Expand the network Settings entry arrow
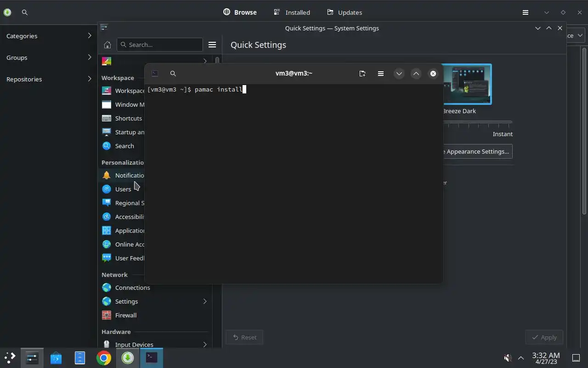The width and height of the screenshot is (588, 368). pyautogui.click(x=205, y=301)
